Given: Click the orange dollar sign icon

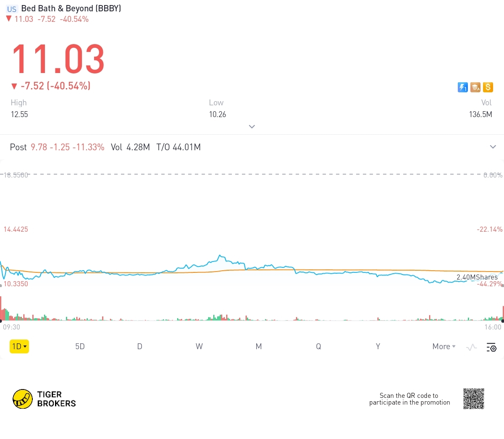Looking at the screenshot, I should pyautogui.click(x=488, y=87).
